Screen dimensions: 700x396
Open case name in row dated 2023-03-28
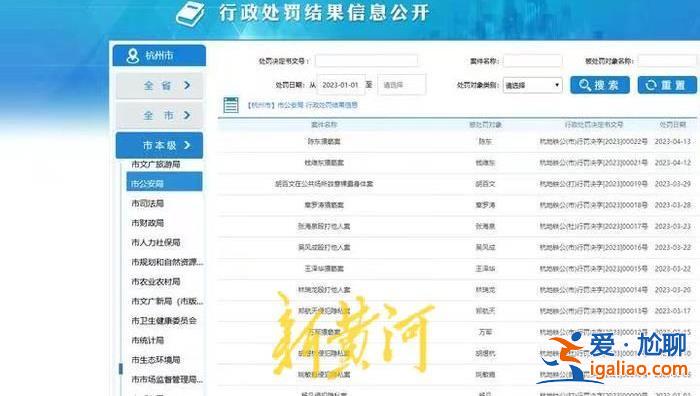(324, 205)
